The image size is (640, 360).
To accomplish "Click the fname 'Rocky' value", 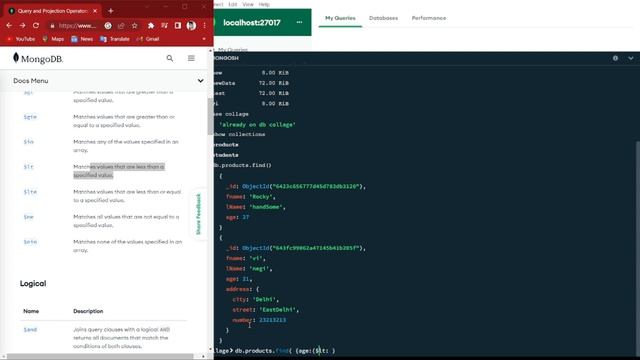I will 261,197.
